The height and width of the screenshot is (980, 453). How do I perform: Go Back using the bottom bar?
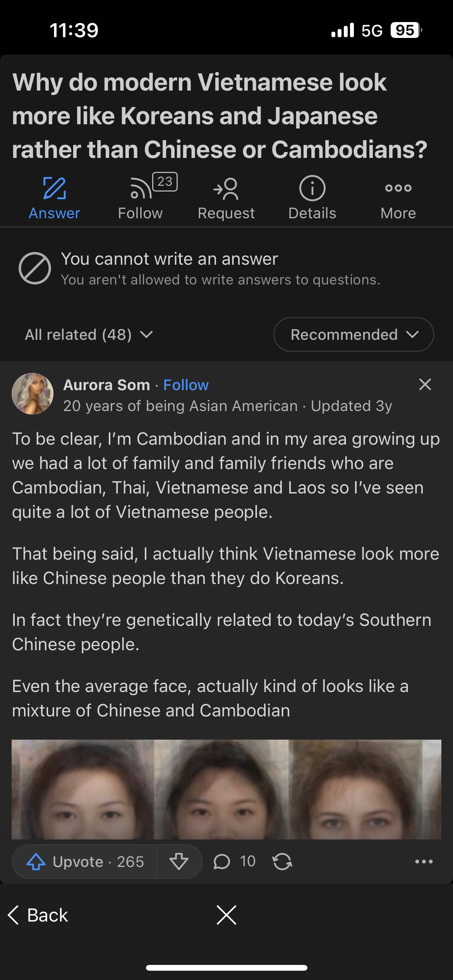[x=38, y=915]
